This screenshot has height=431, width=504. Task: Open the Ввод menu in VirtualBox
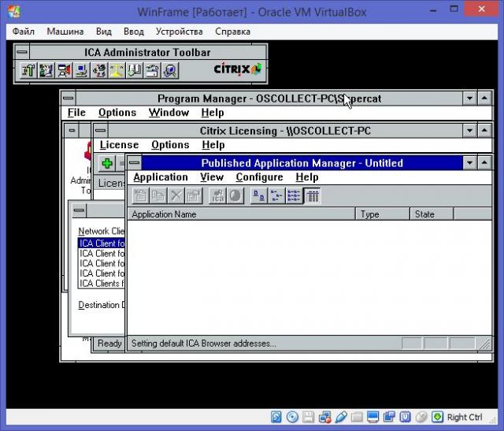(134, 32)
